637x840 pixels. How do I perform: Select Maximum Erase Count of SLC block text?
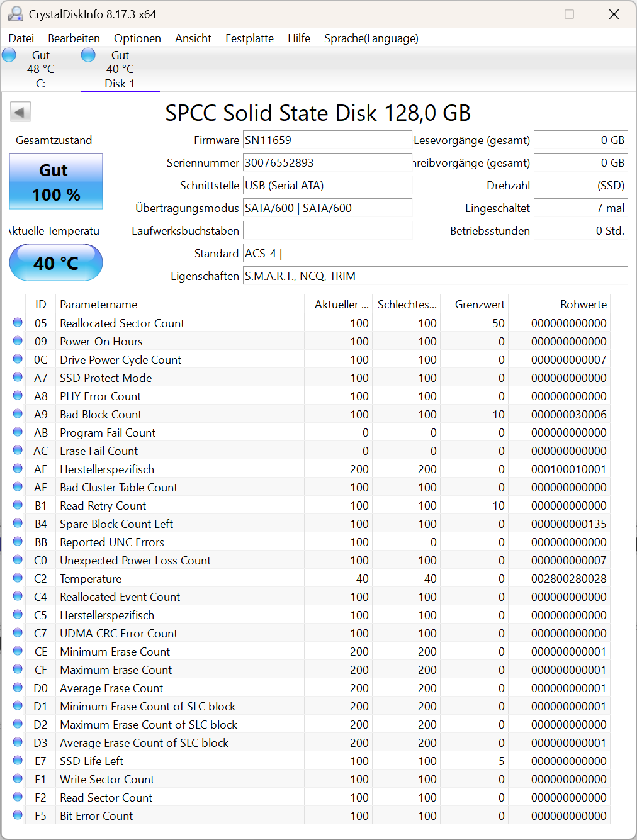coord(149,724)
